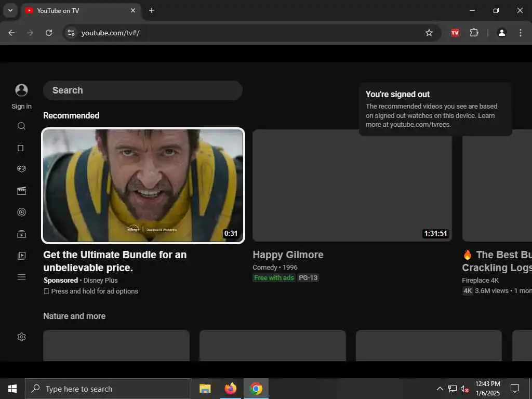
Task: Switch to the YouTube on TV tab
Action: point(81,10)
